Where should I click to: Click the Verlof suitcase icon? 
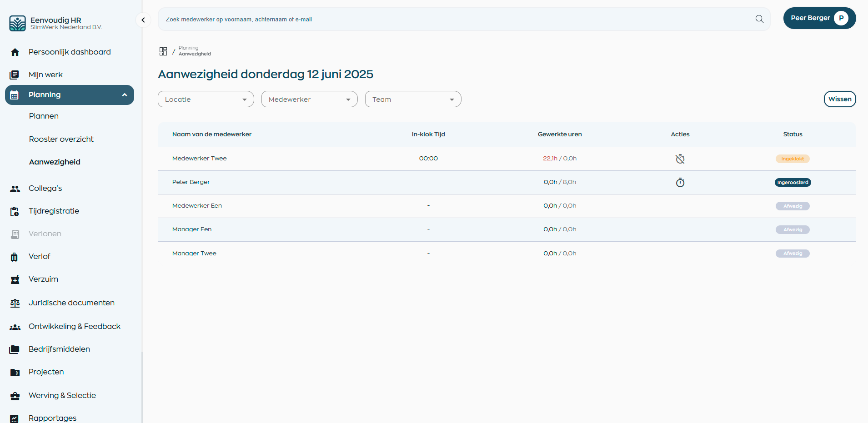click(15, 257)
